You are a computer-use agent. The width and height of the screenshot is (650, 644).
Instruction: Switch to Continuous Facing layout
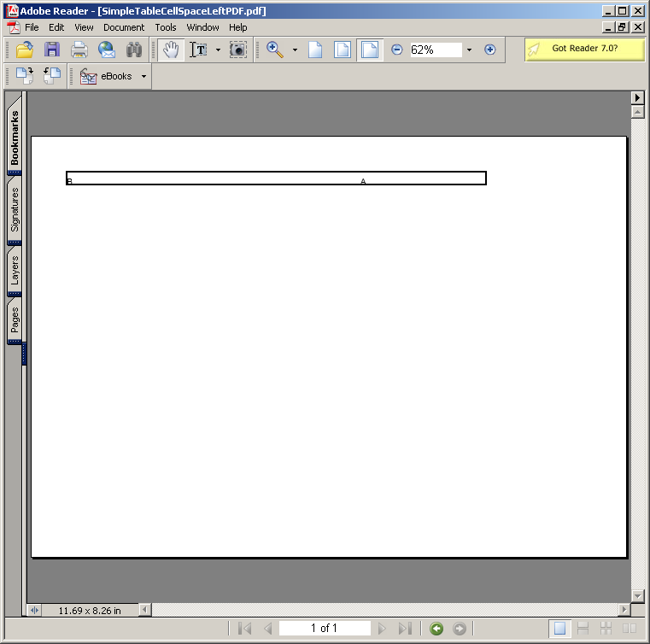[x=606, y=629]
